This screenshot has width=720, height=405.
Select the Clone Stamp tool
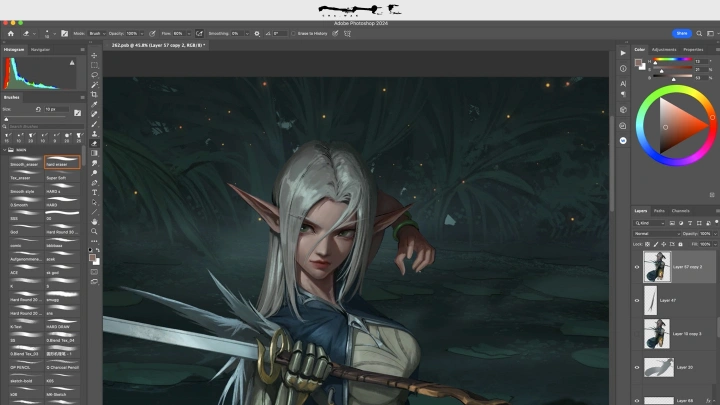click(x=94, y=134)
